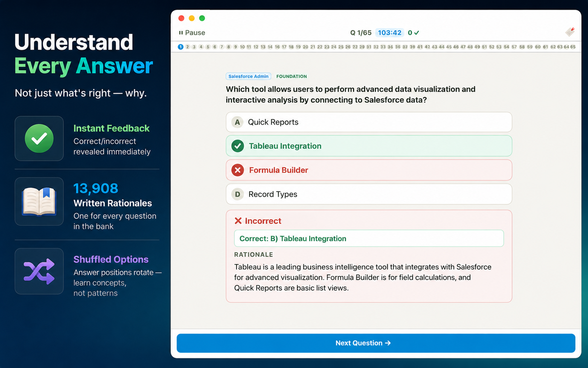Viewport: 588px width, 368px height.
Task: Click the Salesforce Admin category tag
Action: tap(248, 76)
